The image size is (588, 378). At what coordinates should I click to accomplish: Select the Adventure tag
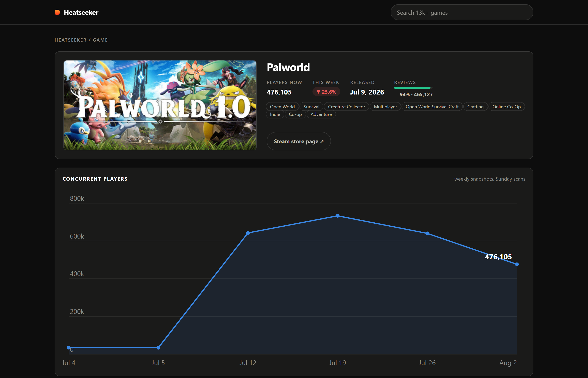(321, 114)
